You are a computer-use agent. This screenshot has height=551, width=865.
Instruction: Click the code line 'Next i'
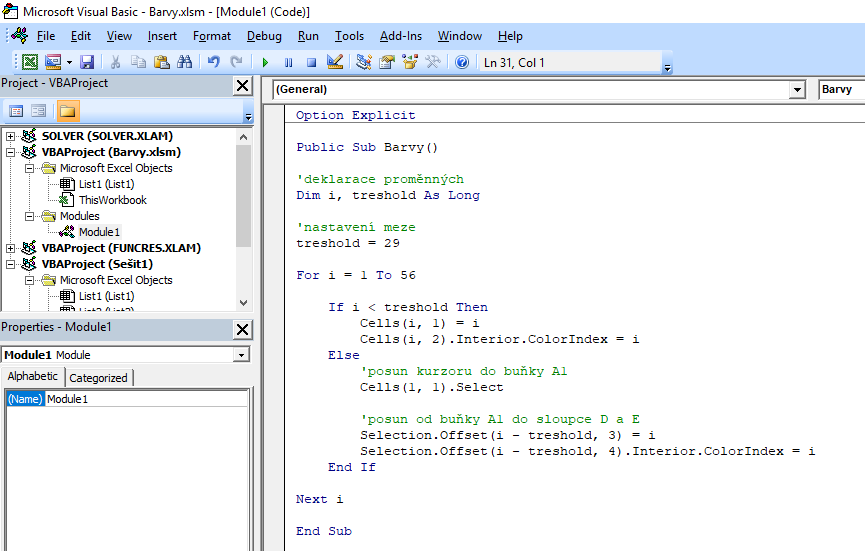tap(319, 499)
